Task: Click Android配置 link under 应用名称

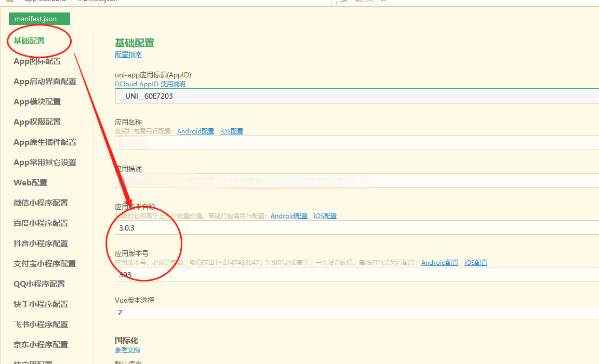Action: coord(195,131)
